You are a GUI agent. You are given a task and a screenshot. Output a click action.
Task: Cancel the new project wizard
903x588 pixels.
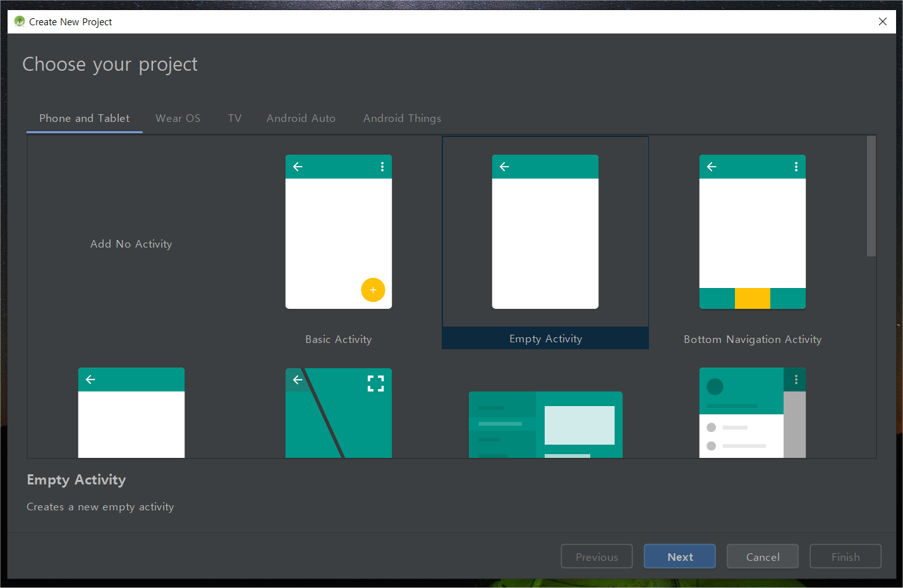click(x=763, y=556)
